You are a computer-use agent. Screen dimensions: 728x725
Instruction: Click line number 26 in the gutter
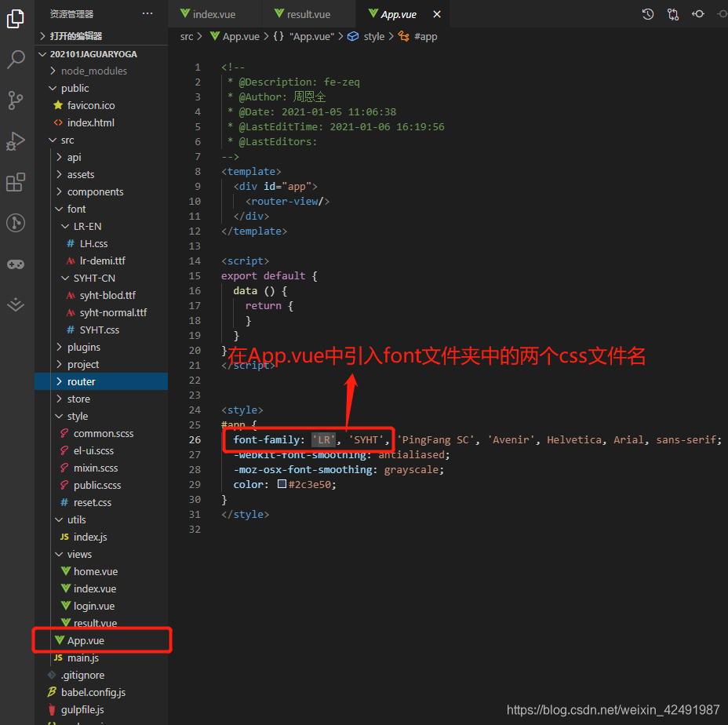(x=195, y=440)
